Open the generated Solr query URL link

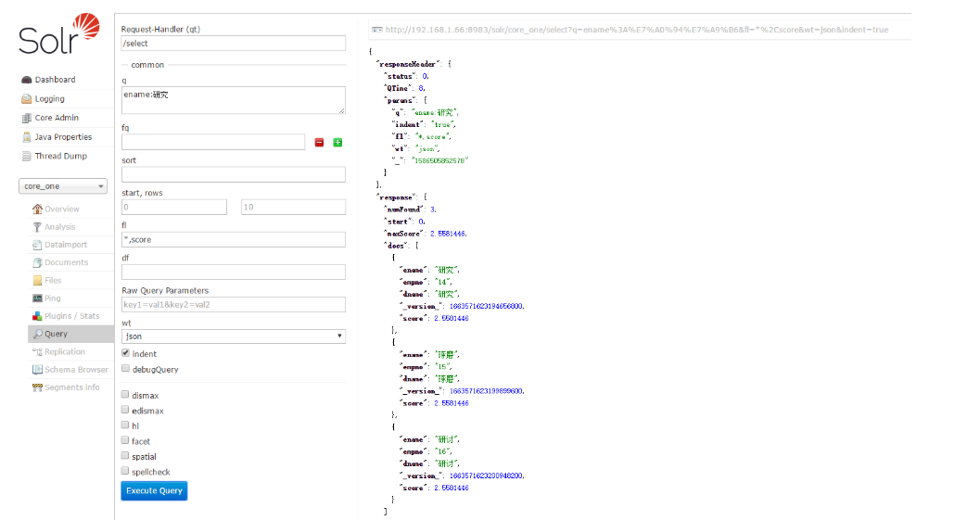click(636, 30)
